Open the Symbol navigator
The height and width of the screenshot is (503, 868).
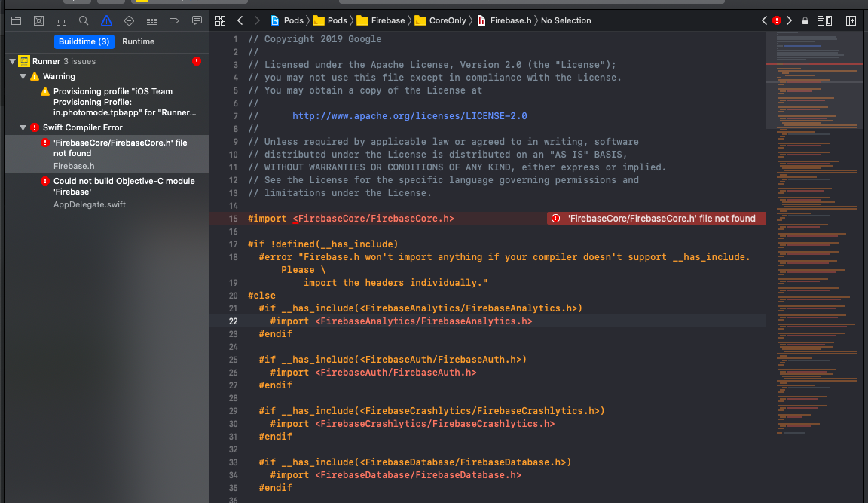[x=62, y=21]
